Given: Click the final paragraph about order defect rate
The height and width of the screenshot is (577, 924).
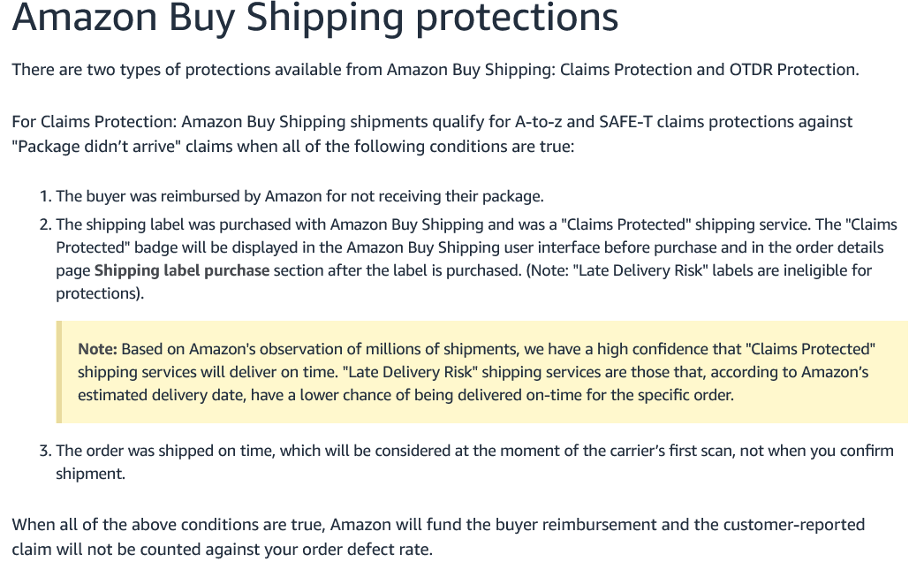Looking at the screenshot, I should pos(438,537).
